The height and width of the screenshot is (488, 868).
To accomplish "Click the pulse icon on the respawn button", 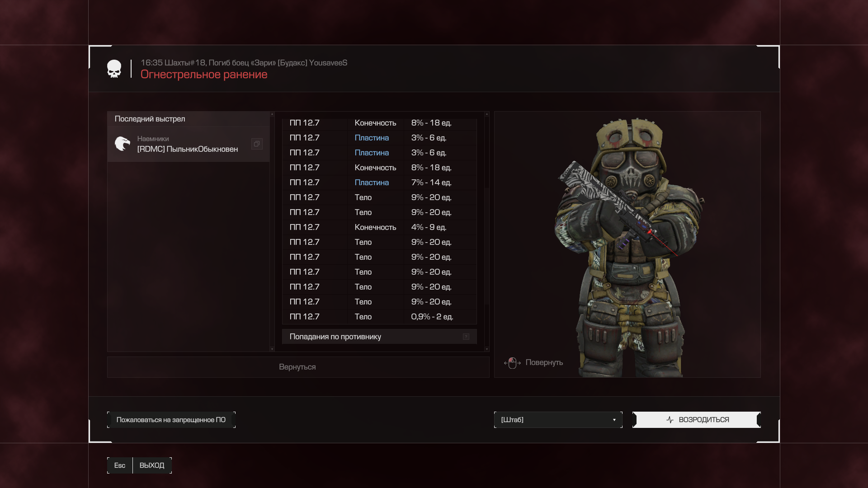I will (x=670, y=420).
